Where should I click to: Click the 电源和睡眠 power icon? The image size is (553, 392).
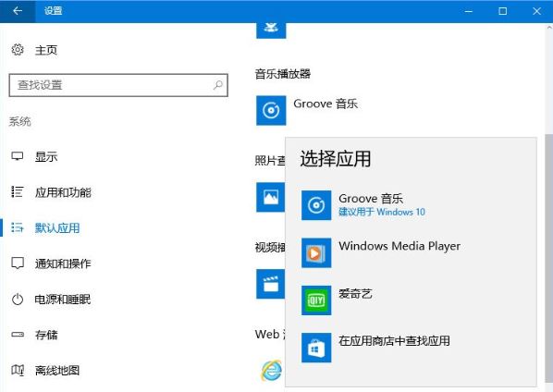coord(18,300)
